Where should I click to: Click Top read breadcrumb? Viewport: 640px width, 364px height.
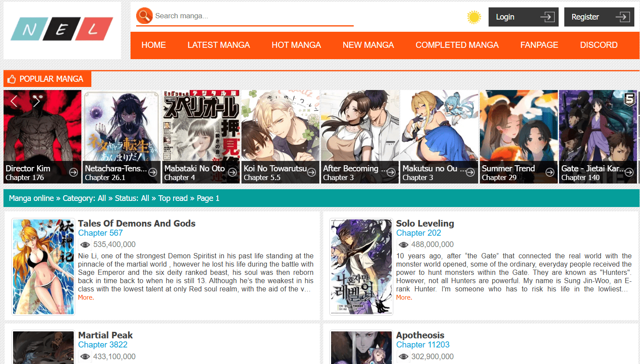point(173,198)
